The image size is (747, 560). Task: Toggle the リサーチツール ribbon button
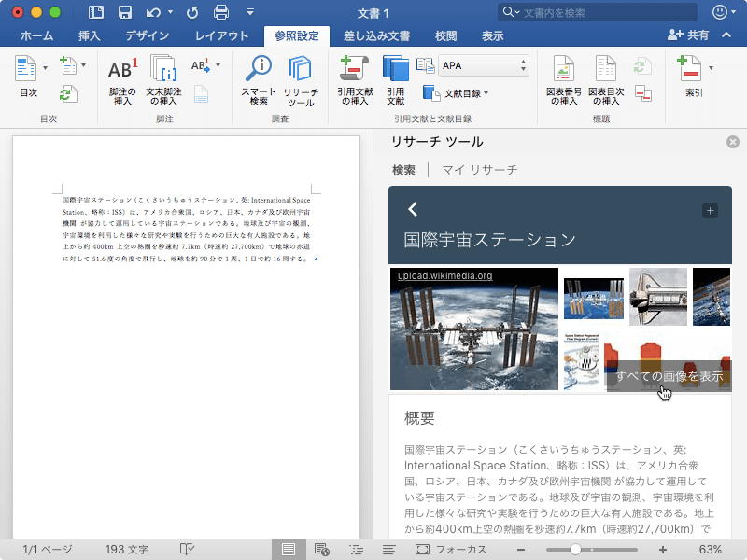(301, 81)
